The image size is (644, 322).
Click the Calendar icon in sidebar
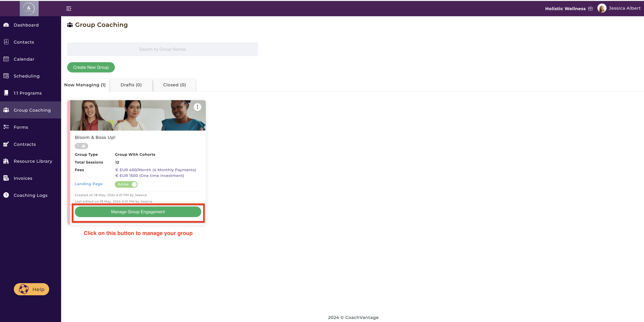[6, 59]
